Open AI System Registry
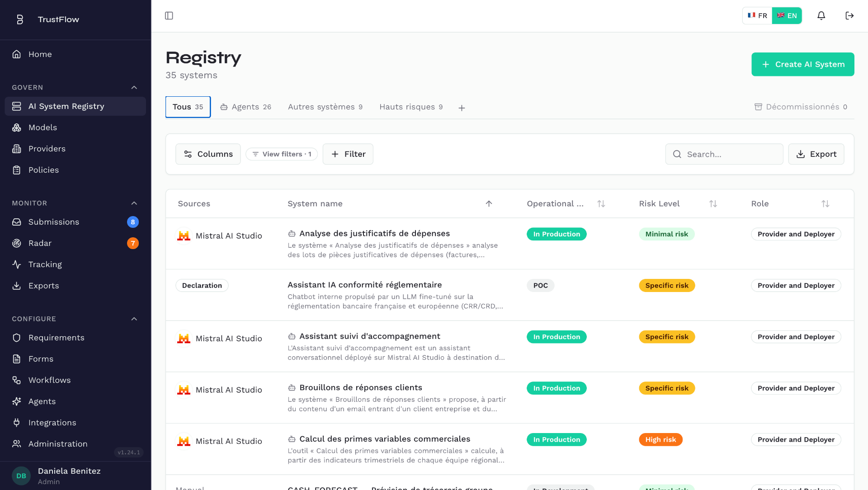Image resolution: width=868 pixels, height=490 pixels. click(75, 106)
